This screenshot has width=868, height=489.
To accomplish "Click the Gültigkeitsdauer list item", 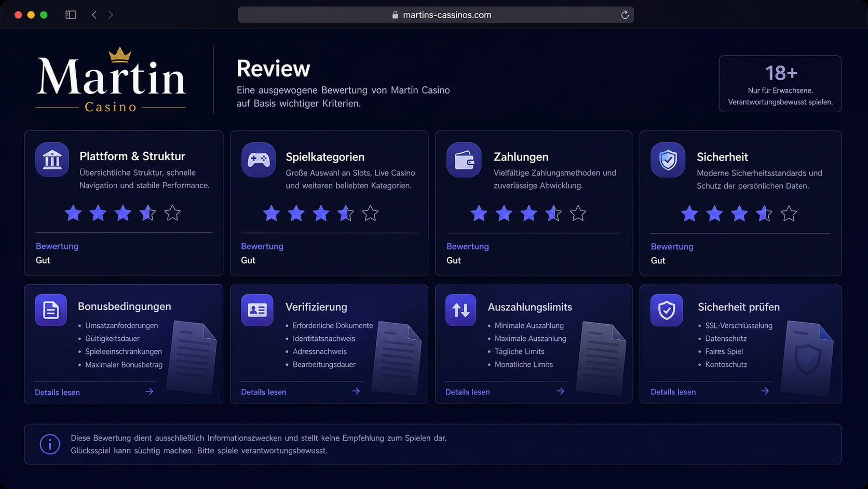I will tap(112, 338).
